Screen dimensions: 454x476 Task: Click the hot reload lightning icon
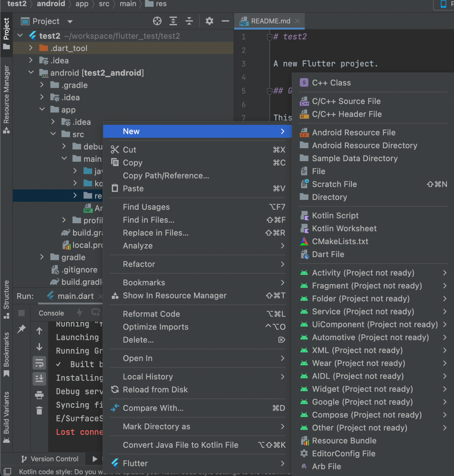click(x=80, y=312)
